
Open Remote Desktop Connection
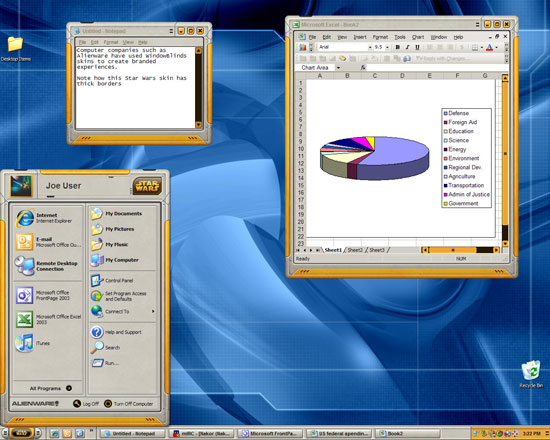(x=48, y=266)
